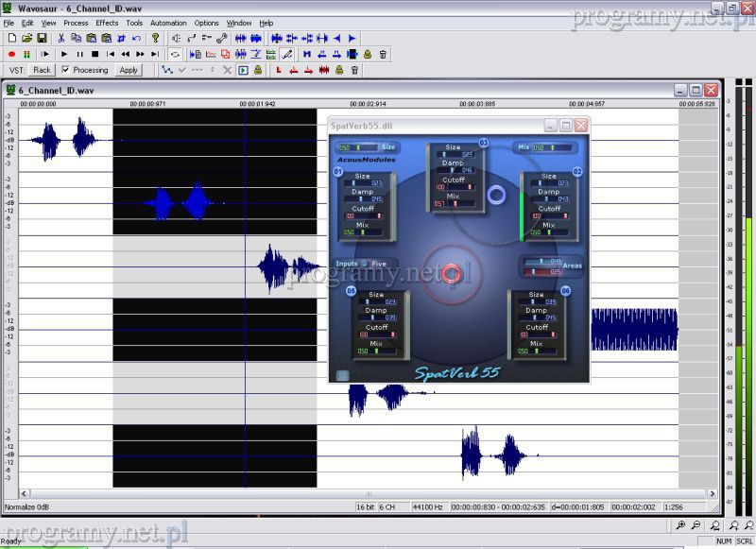Start recording with the red record button
The image size is (756, 549).
pos(11,54)
